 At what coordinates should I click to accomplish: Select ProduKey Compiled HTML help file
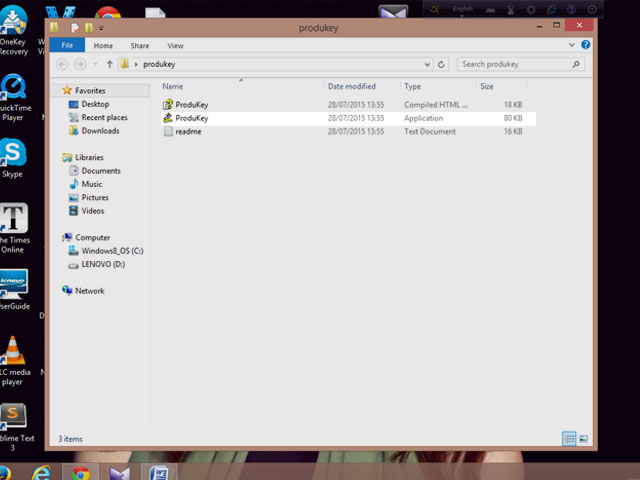[x=348, y=104]
